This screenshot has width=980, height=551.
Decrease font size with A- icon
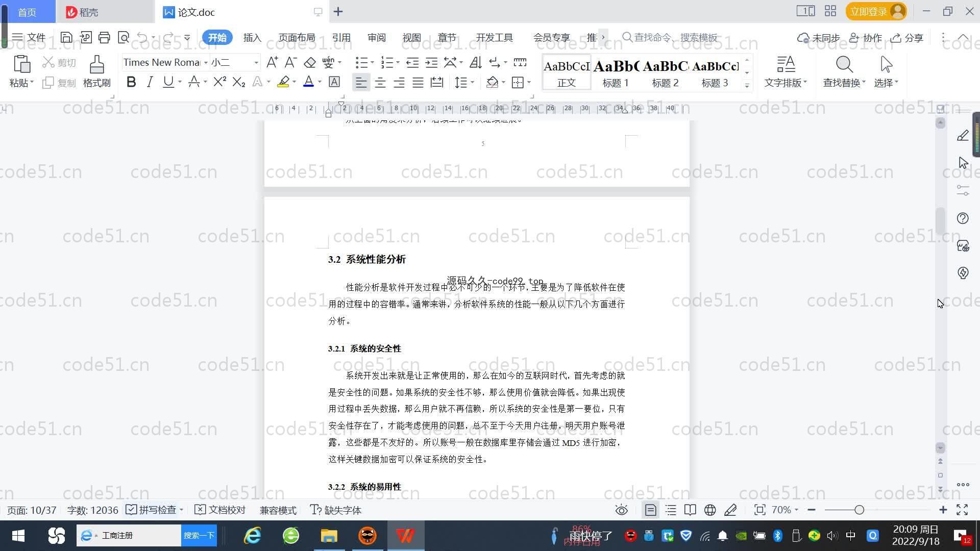tap(290, 62)
